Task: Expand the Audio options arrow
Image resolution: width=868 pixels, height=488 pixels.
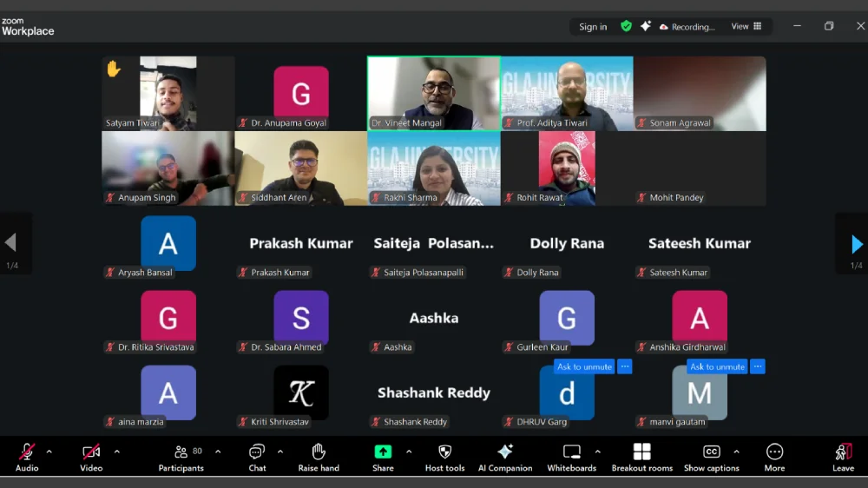Action: click(x=49, y=452)
